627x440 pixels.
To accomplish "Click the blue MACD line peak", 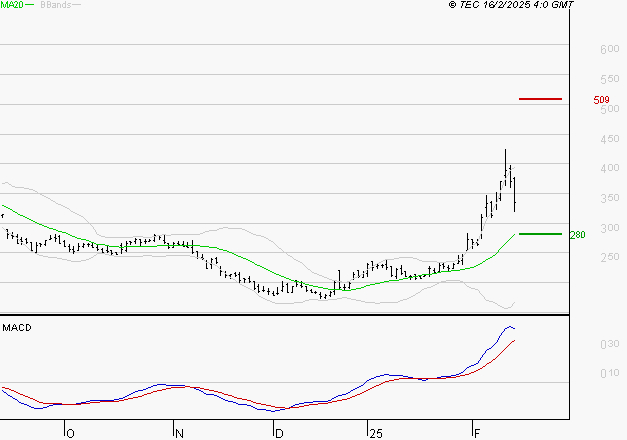I will point(509,326).
